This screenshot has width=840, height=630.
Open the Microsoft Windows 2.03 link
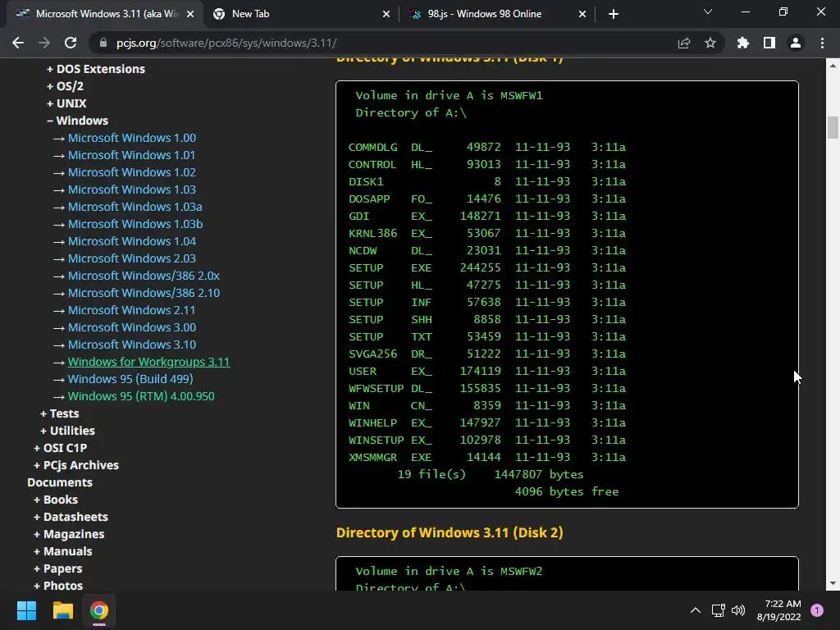132,258
